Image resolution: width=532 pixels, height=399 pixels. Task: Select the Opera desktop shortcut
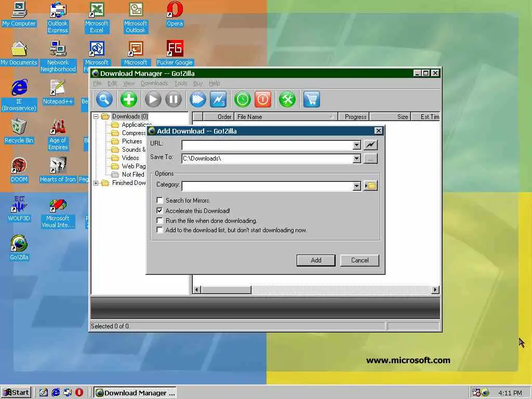click(x=175, y=14)
